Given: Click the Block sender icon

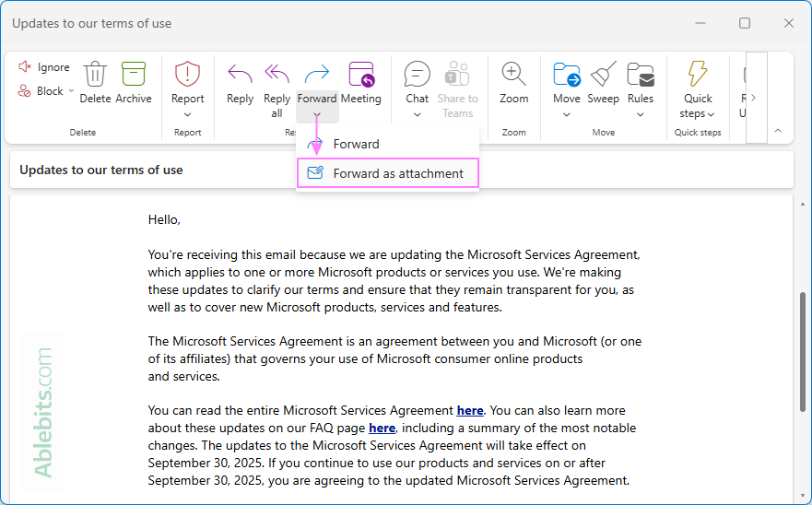Looking at the screenshot, I should [x=24, y=91].
